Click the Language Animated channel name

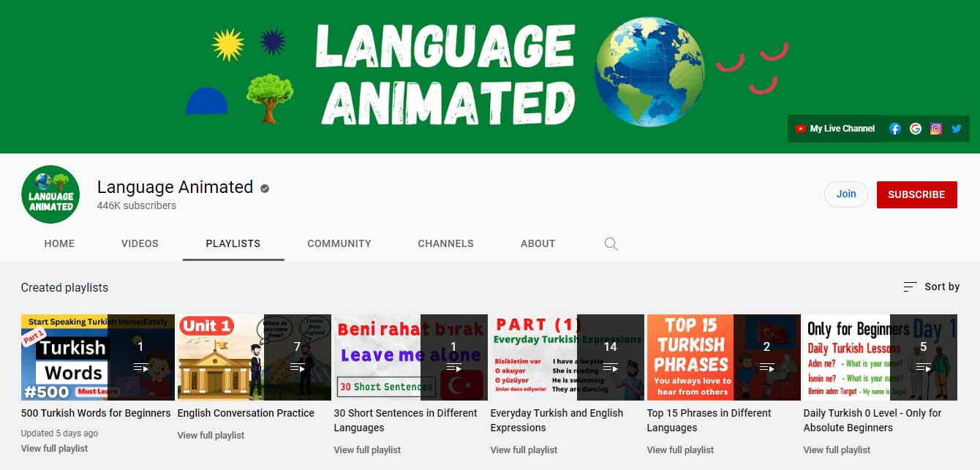175,187
